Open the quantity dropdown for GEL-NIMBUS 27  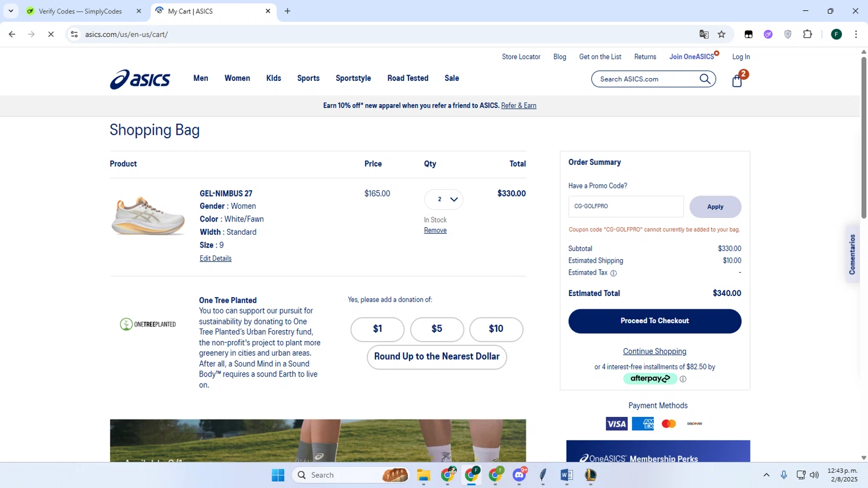coord(444,199)
